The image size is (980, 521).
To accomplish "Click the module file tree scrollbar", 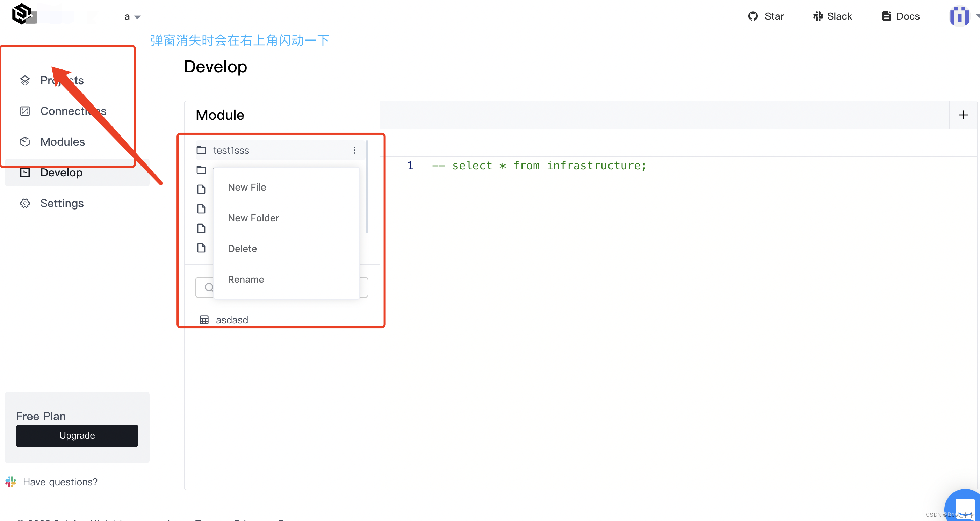I will 367,186.
